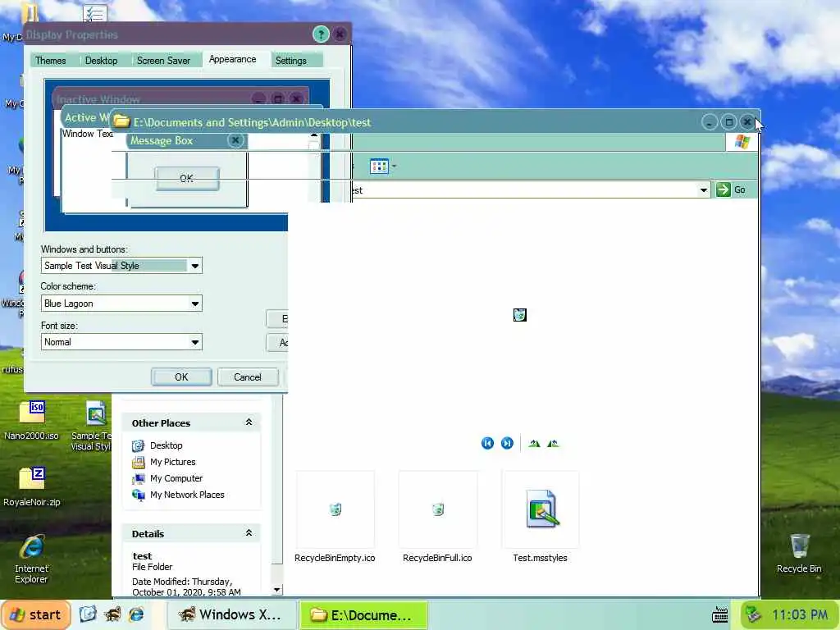Click the task pane scrollbar down arrow
The image size is (840, 630).
(277, 590)
